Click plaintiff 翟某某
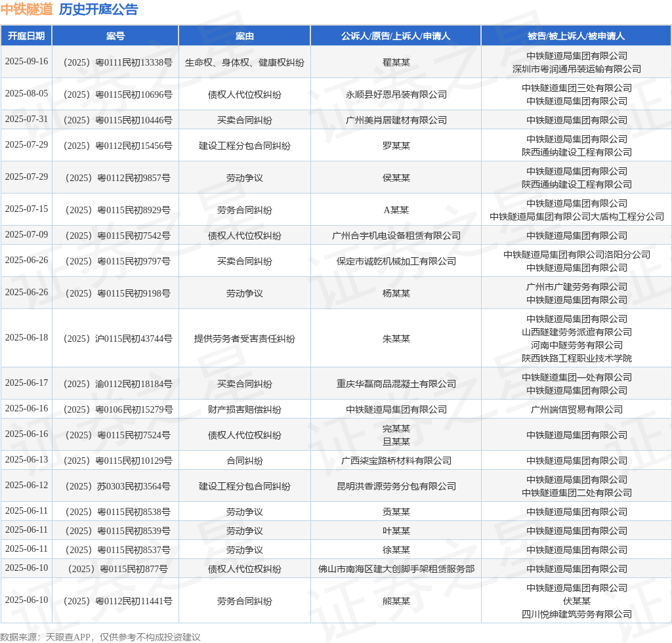Viewport: 672px width, 643px height. tap(396, 62)
